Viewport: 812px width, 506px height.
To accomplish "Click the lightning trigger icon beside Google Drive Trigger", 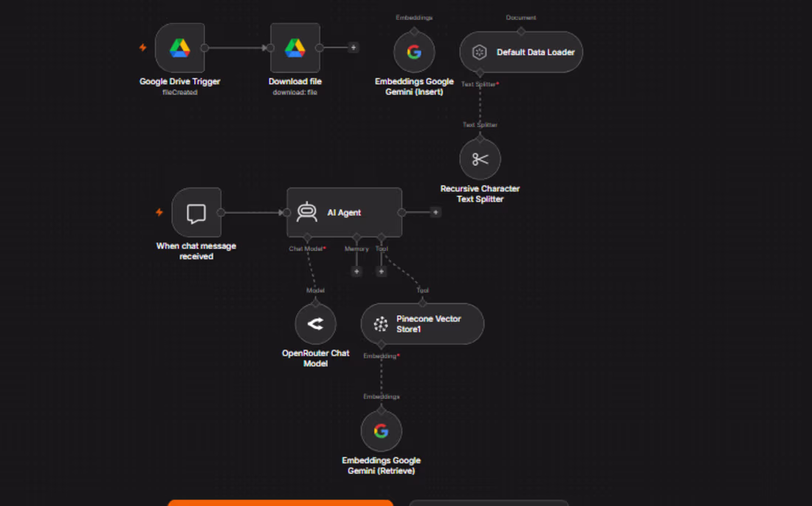I will click(x=143, y=48).
